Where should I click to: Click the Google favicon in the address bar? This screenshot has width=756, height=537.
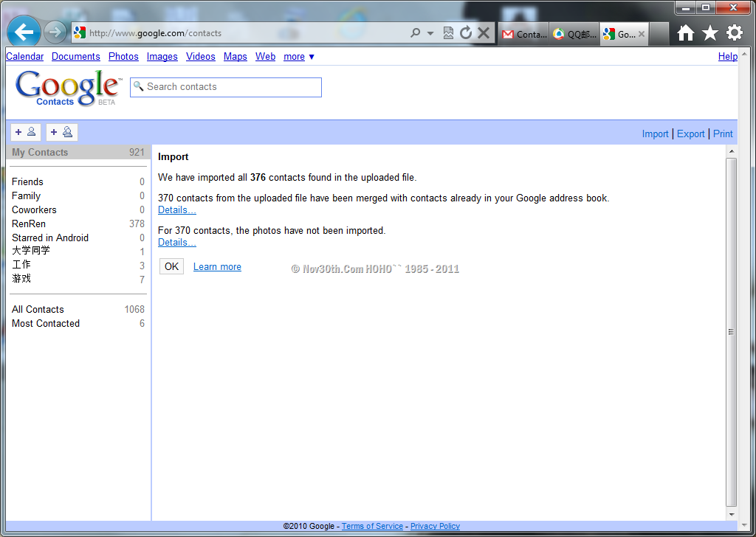point(80,32)
